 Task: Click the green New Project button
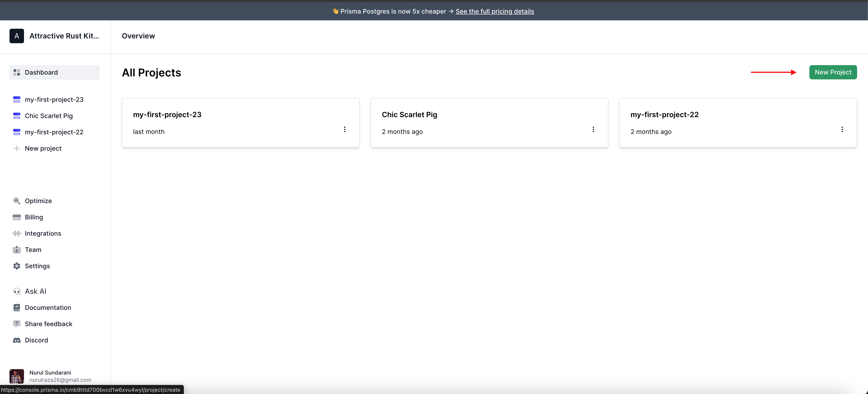[x=833, y=72]
